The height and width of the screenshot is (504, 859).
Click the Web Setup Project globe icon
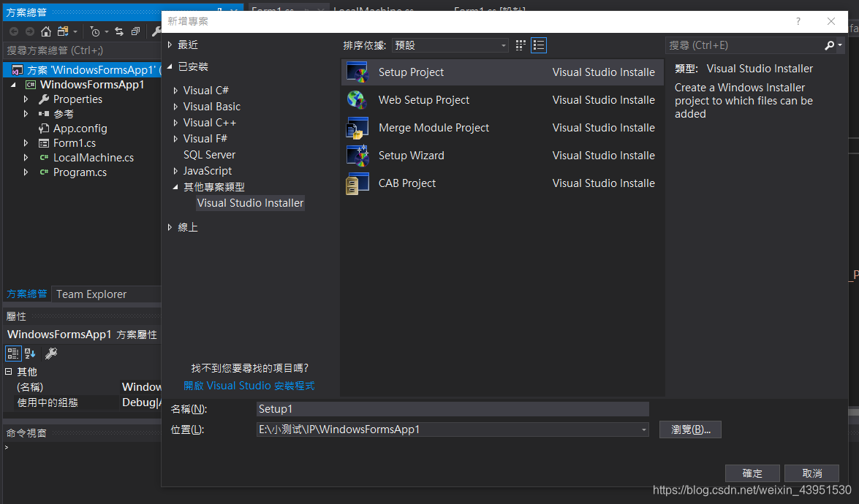point(357,99)
